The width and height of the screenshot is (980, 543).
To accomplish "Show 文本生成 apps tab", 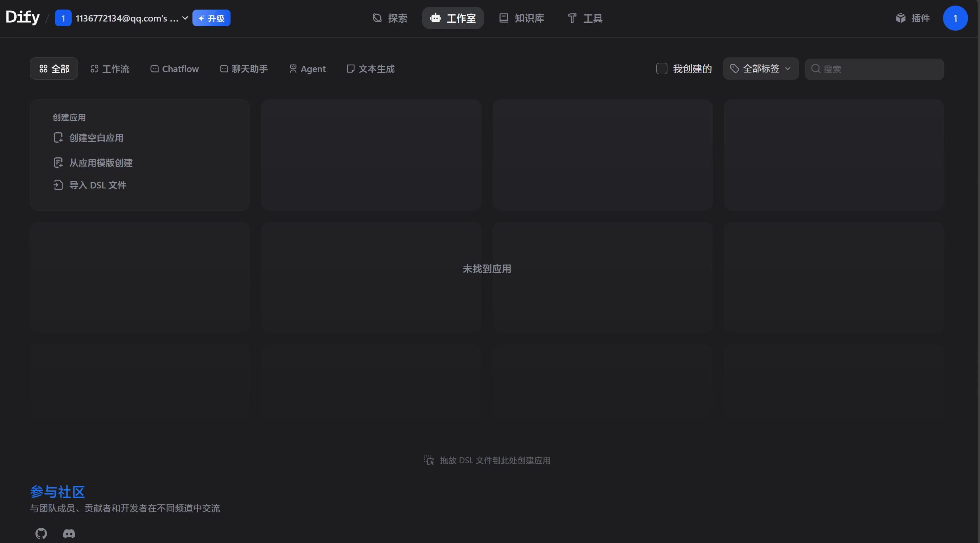I will 371,69.
